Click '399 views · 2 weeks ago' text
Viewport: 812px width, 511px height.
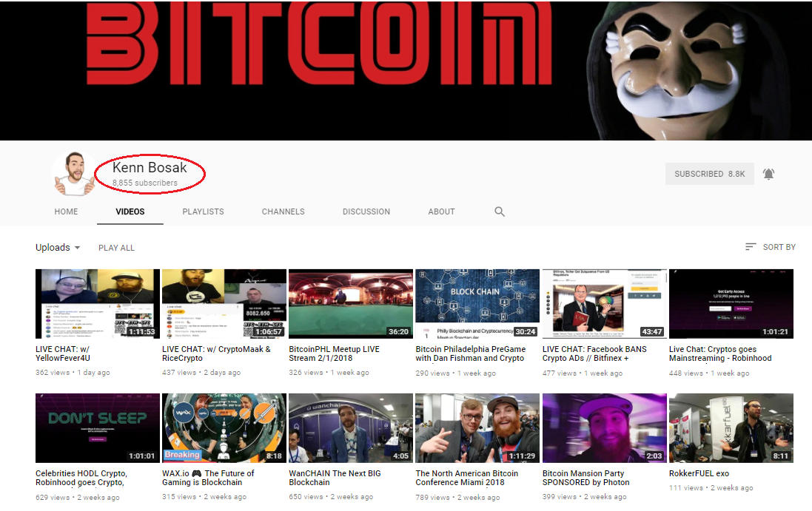pos(584,496)
